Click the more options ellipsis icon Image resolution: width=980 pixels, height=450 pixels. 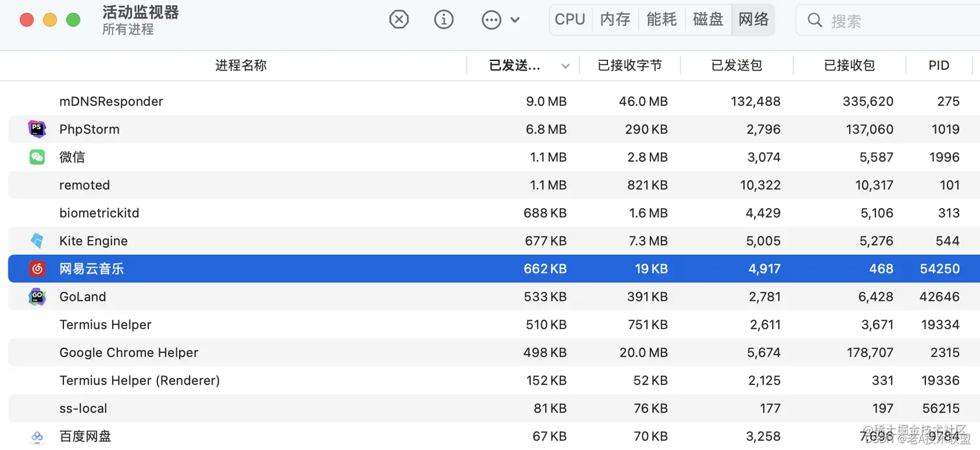(x=491, y=19)
